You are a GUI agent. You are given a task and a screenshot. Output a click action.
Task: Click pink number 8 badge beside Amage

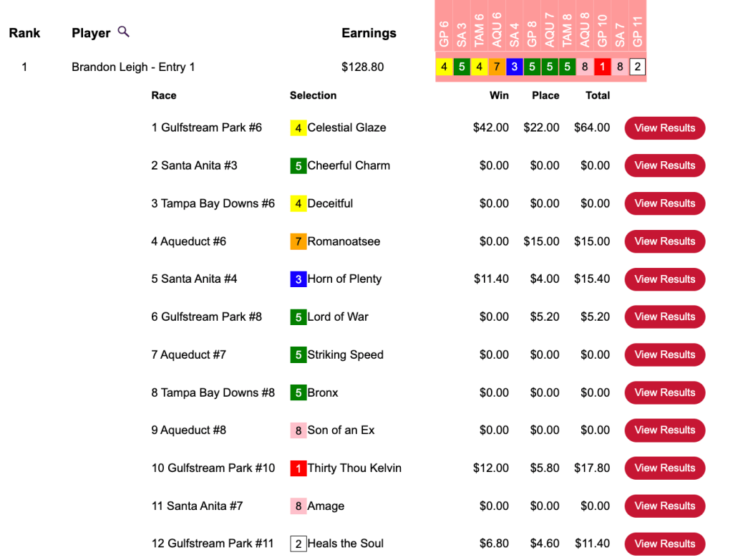[x=298, y=506]
